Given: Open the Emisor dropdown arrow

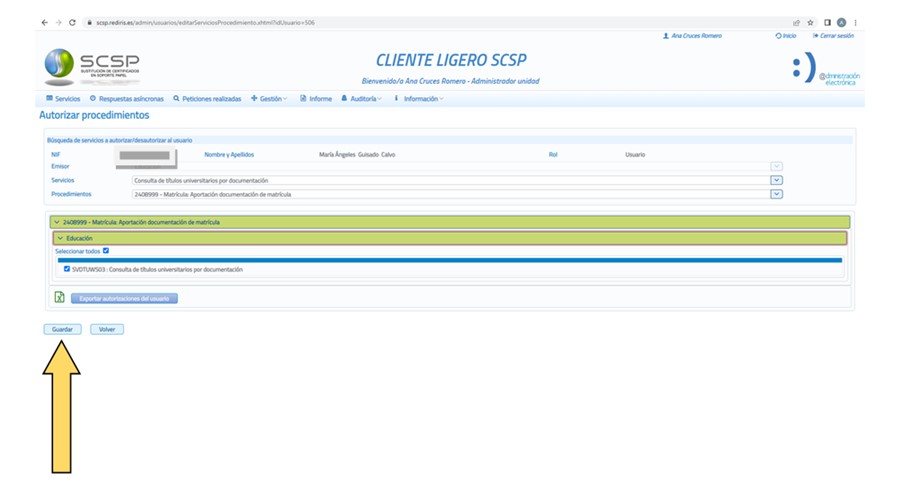Looking at the screenshot, I should pos(777,166).
